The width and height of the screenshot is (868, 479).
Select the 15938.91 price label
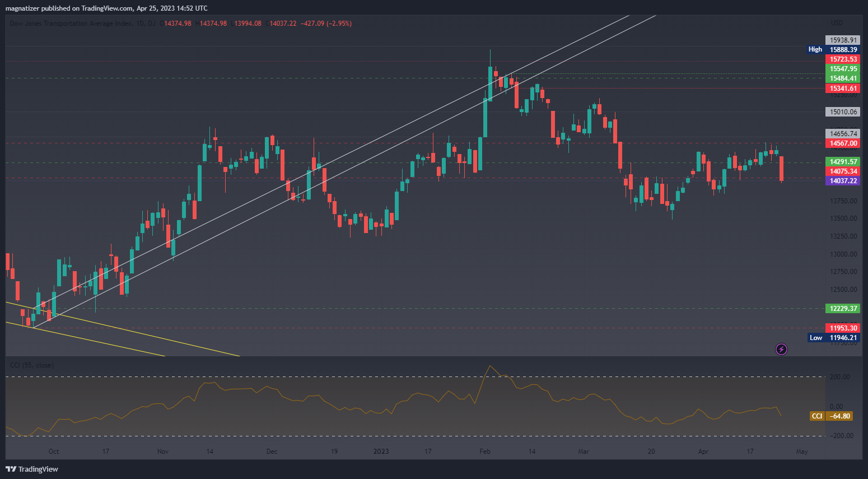coord(843,40)
